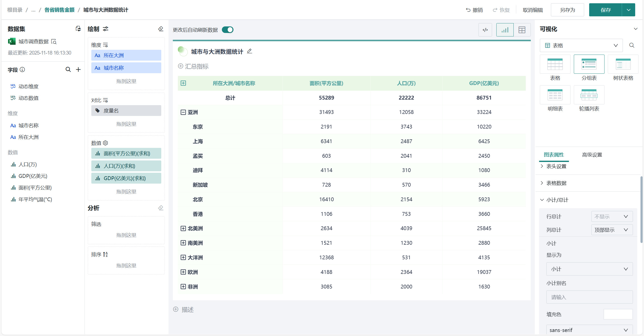Click the eraser icon in 绘制 panel
Viewport: 644px width, 336px height.
click(x=161, y=29)
